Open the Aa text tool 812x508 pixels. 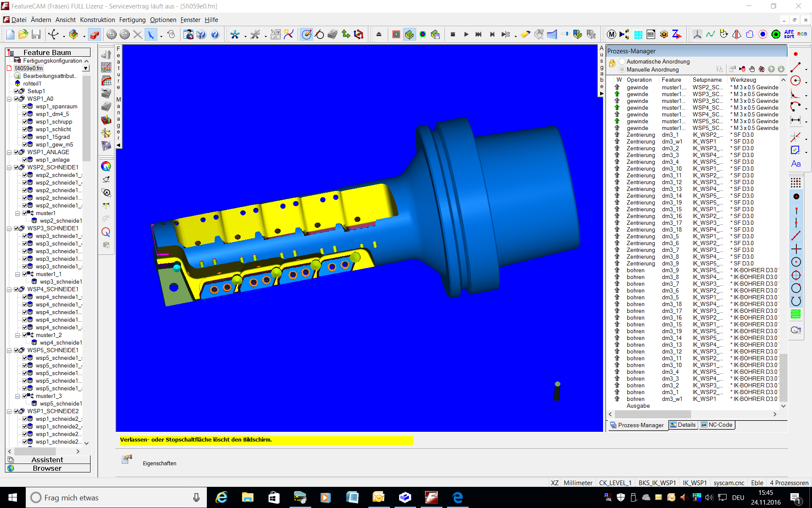(x=796, y=164)
